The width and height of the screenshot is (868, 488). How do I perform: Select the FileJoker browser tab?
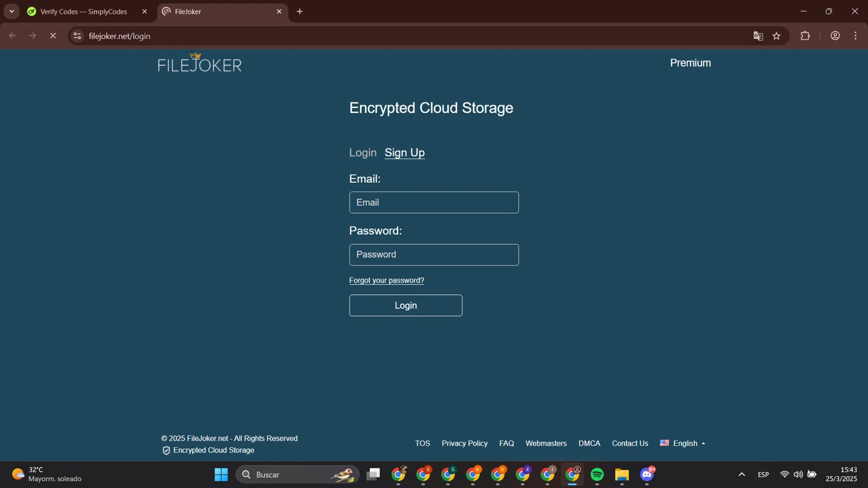point(222,12)
